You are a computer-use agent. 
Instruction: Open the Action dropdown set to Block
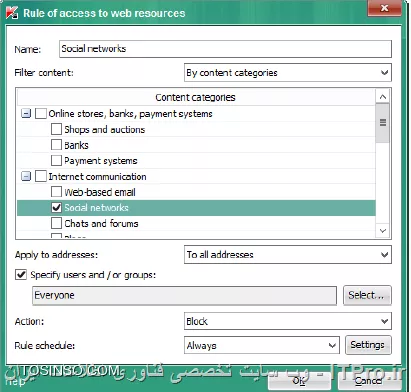(288, 321)
